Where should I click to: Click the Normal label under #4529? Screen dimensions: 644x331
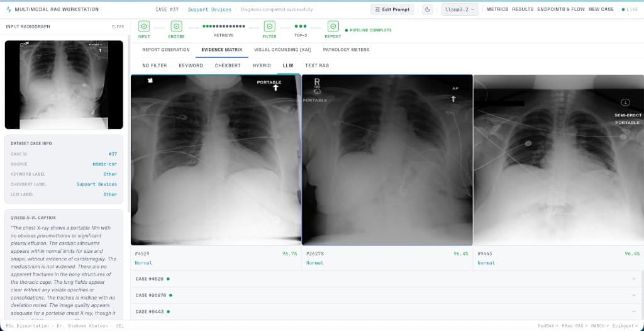143,263
